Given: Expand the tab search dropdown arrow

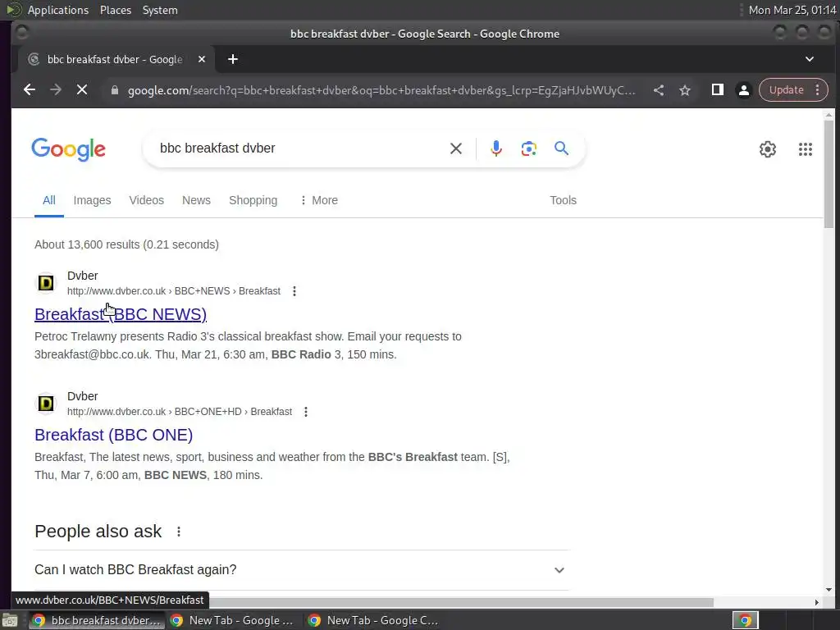Looking at the screenshot, I should click(x=810, y=59).
